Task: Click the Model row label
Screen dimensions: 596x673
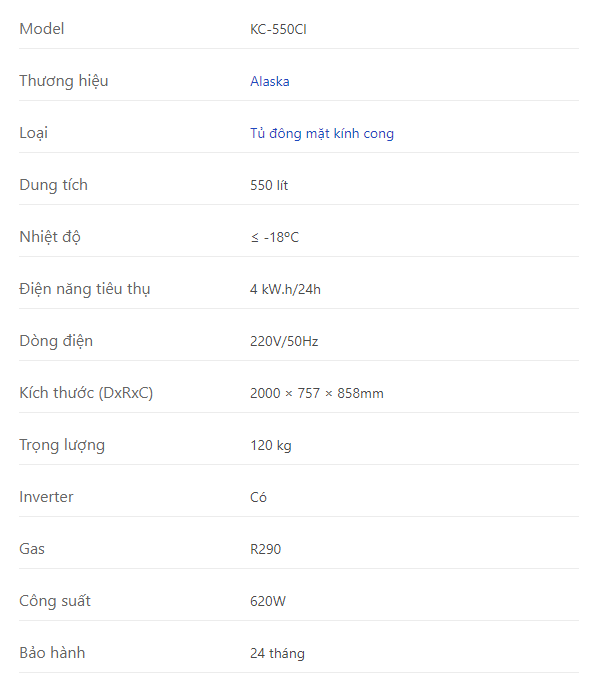Action: [x=42, y=29]
